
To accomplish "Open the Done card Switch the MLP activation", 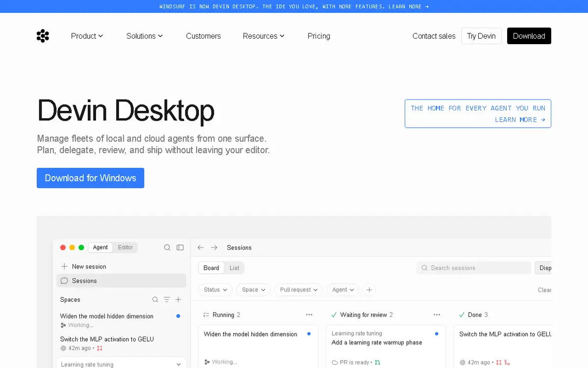I will tap(502, 346).
